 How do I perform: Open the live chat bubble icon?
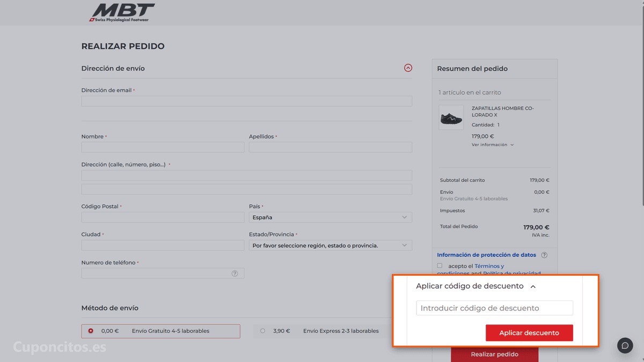pyautogui.click(x=625, y=345)
